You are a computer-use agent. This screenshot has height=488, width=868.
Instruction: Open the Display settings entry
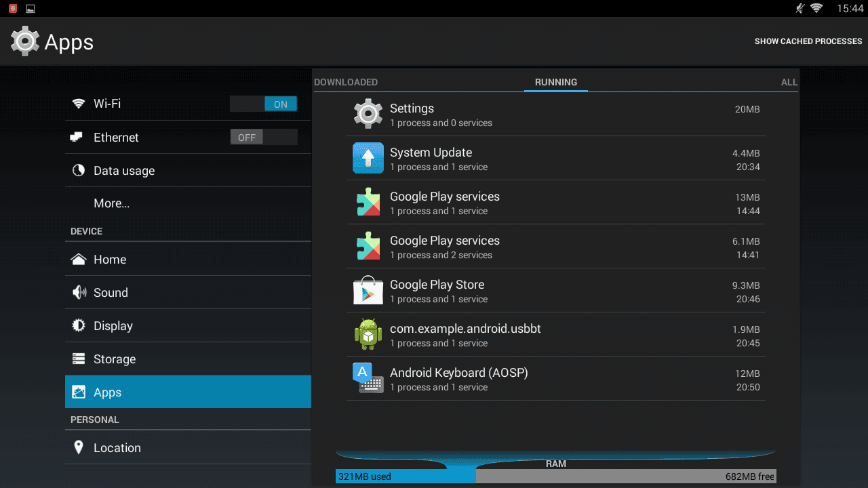pyautogui.click(x=188, y=325)
